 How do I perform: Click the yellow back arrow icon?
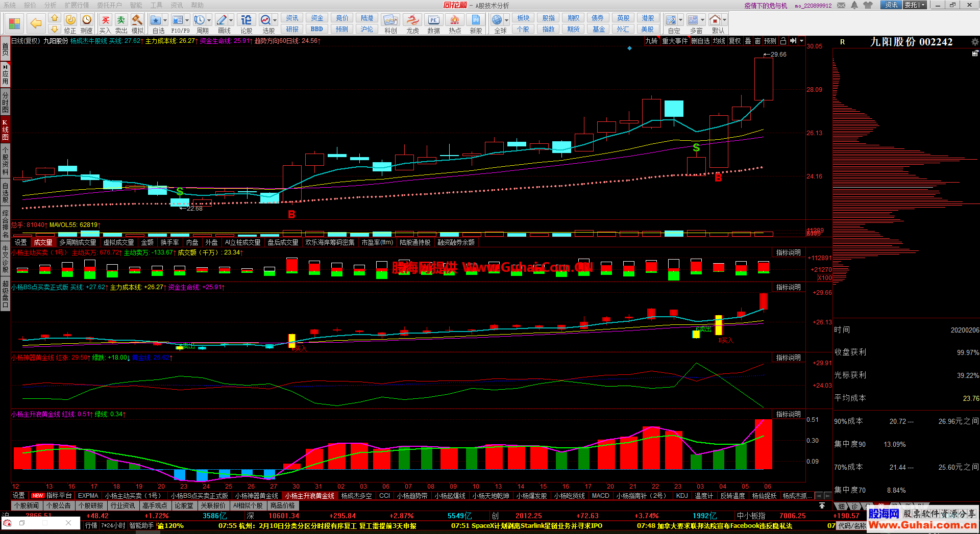[36, 23]
